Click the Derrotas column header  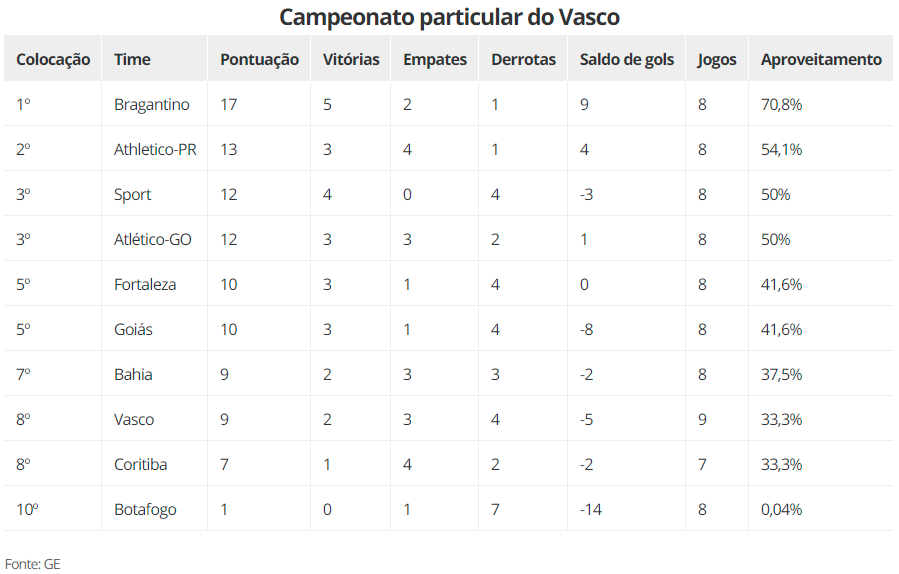[523, 59]
